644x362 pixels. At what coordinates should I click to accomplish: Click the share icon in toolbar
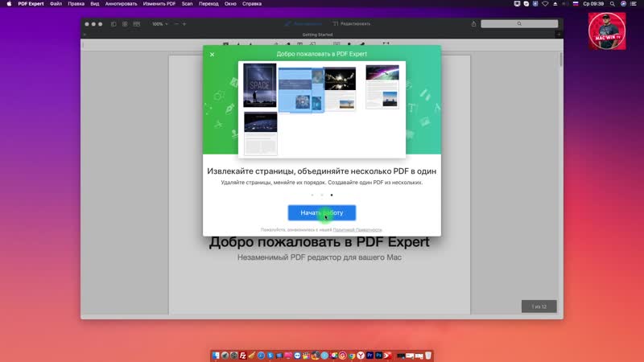(473, 24)
